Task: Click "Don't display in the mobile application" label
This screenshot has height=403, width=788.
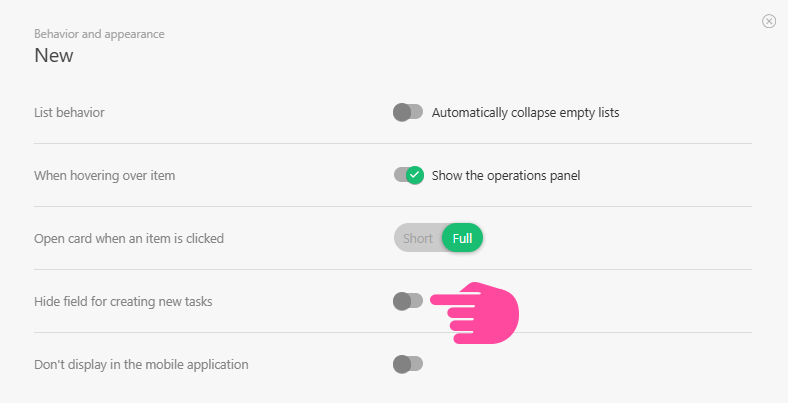Action: (x=141, y=364)
